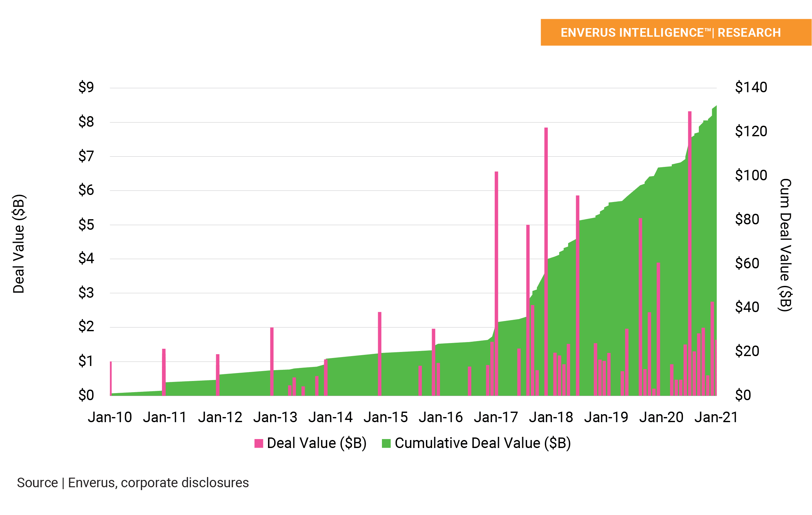Click the "Cum Deal Value ($B)" right axis title
The width and height of the screenshot is (812, 515).
pyautogui.click(x=785, y=245)
